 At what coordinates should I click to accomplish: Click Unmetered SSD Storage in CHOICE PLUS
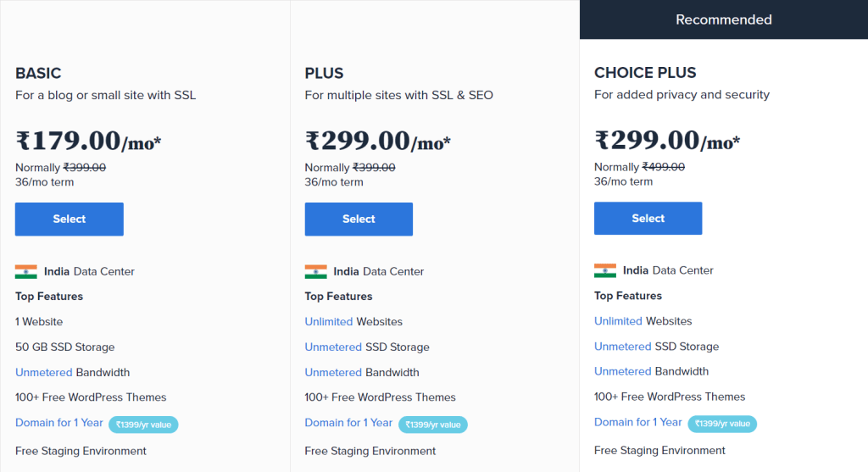pyautogui.click(x=623, y=347)
